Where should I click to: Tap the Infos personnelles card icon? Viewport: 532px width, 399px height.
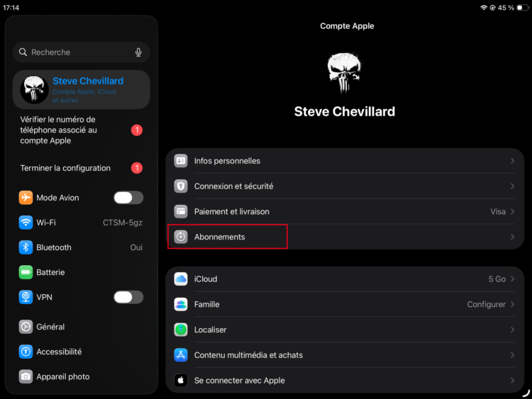tap(181, 161)
